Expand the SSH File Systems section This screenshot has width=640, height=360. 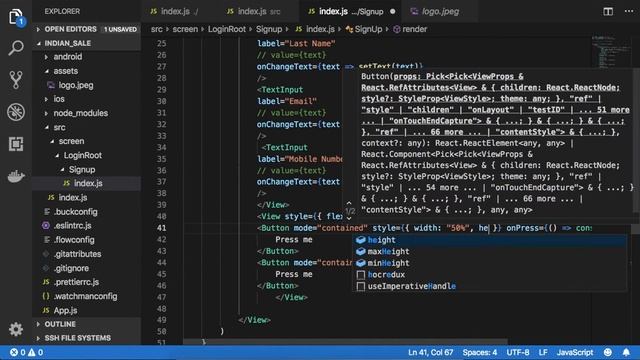click(x=87, y=338)
